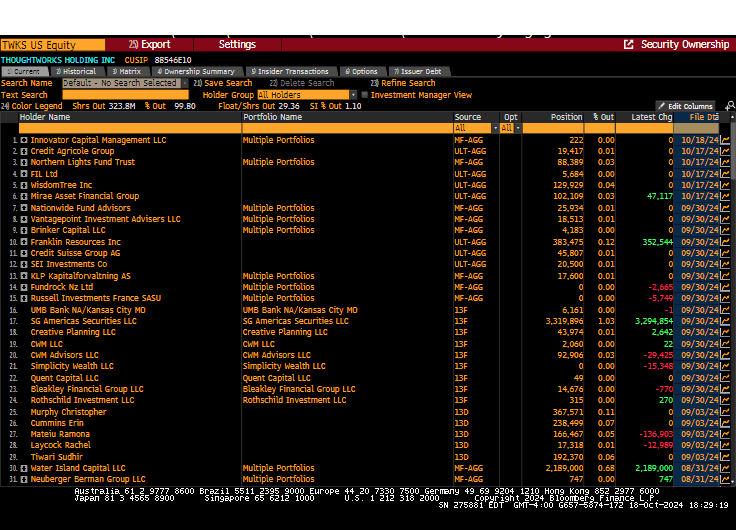Expand the Brinker Capital LLC holder
Screen dimensions: 736x530
pyautogui.click(x=24, y=230)
